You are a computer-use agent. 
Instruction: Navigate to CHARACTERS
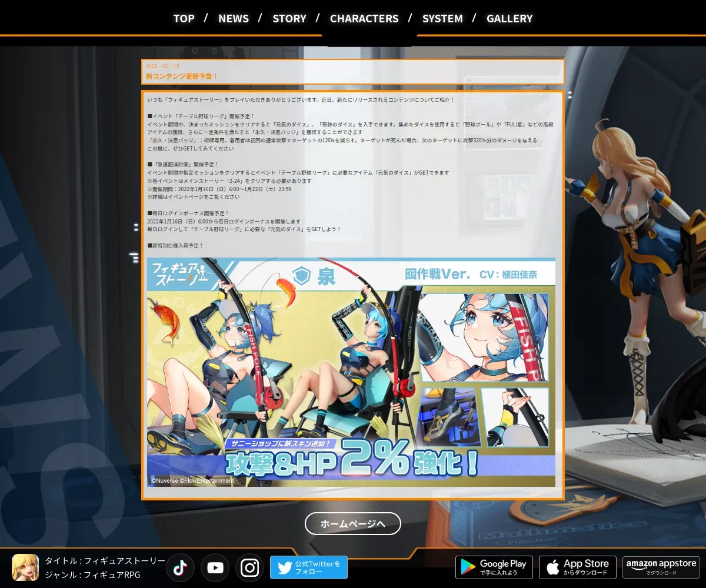[364, 19]
